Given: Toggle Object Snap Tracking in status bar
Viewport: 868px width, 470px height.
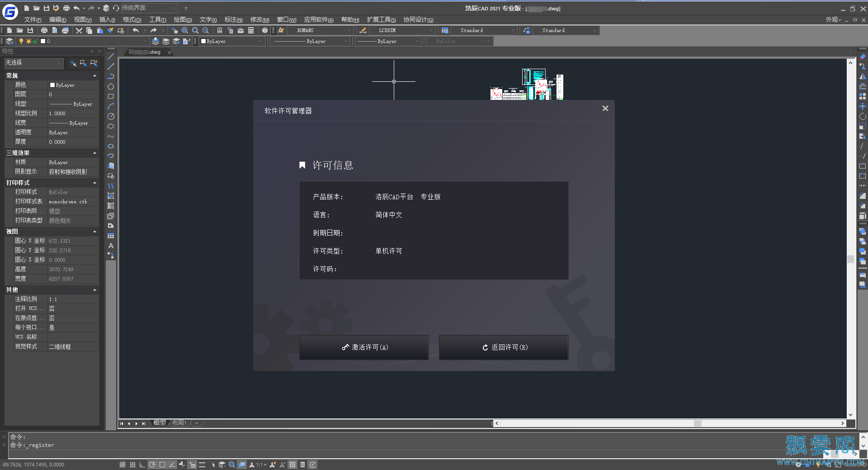Looking at the screenshot, I should (172, 465).
